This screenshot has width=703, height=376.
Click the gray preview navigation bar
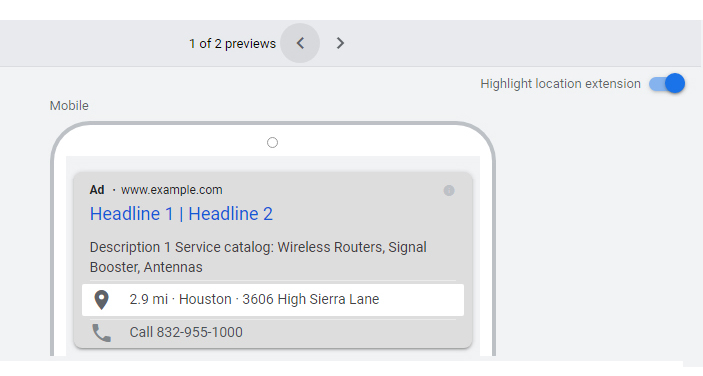350,43
